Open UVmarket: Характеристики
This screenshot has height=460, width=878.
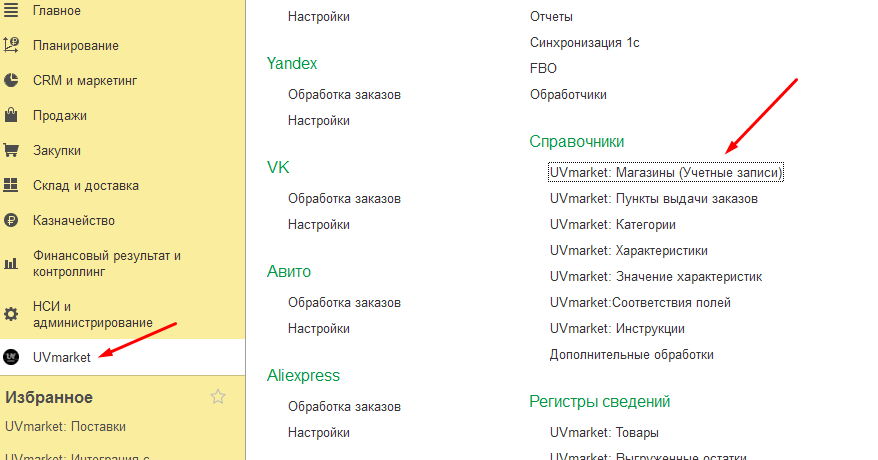click(x=628, y=251)
